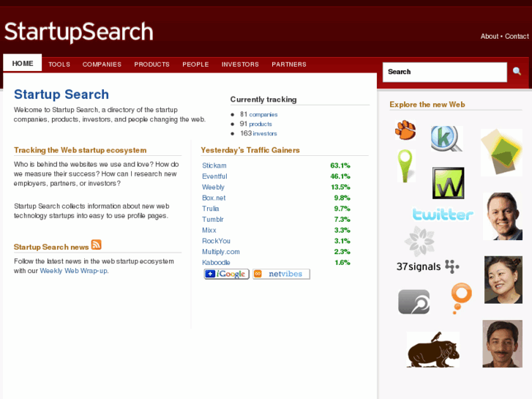View the 81 companies link
532x399 pixels.
[x=263, y=115]
